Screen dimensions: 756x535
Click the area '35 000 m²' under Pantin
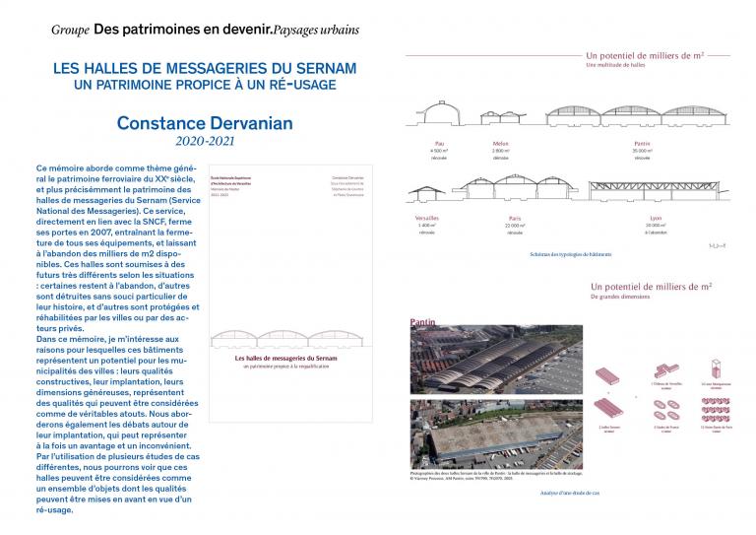(x=642, y=151)
